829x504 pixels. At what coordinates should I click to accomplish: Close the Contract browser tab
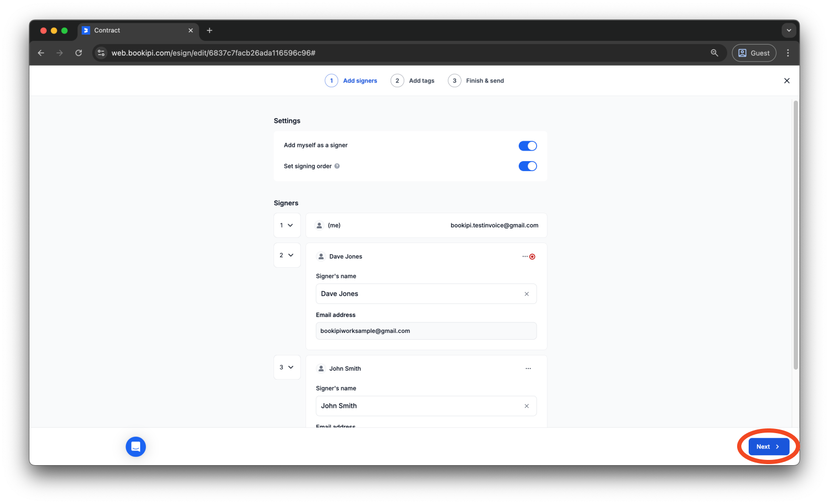[191, 30]
